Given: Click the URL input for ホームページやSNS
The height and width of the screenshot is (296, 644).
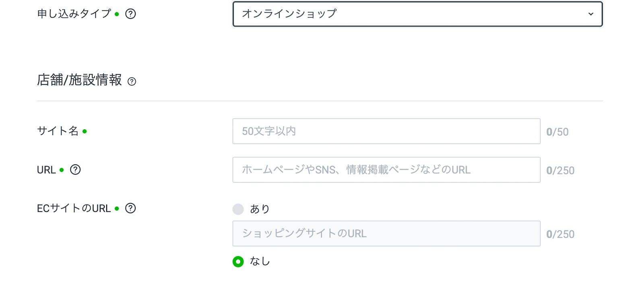Looking at the screenshot, I should point(386,170).
